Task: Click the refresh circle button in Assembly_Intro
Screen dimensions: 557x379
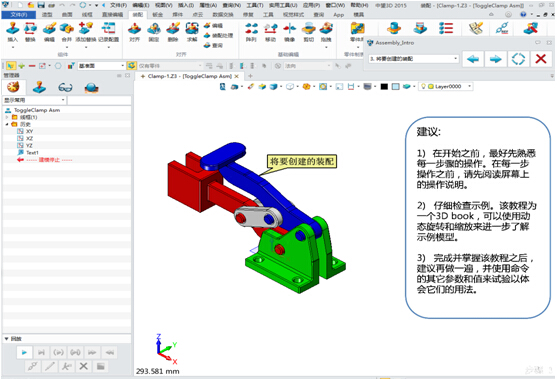Action: click(x=518, y=59)
